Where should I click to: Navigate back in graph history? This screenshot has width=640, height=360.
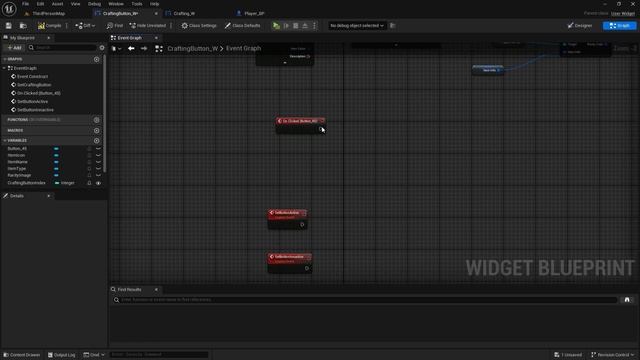tap(131, 49)
